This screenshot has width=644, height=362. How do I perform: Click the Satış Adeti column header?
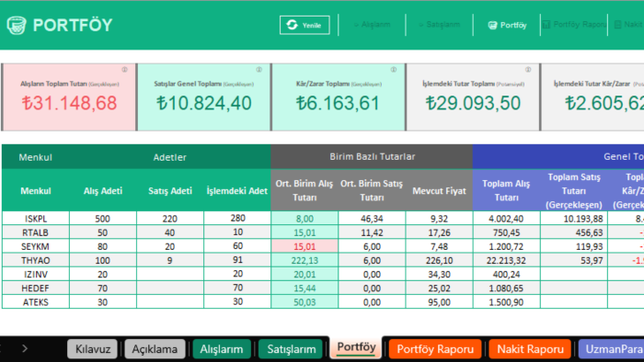pos(170,190)
